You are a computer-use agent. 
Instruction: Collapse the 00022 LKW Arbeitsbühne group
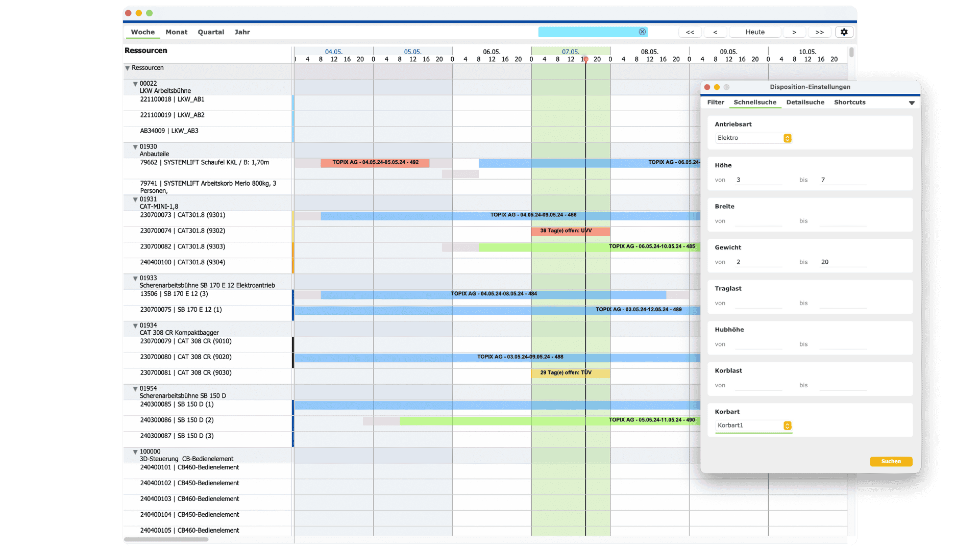(x=135, y=84)
